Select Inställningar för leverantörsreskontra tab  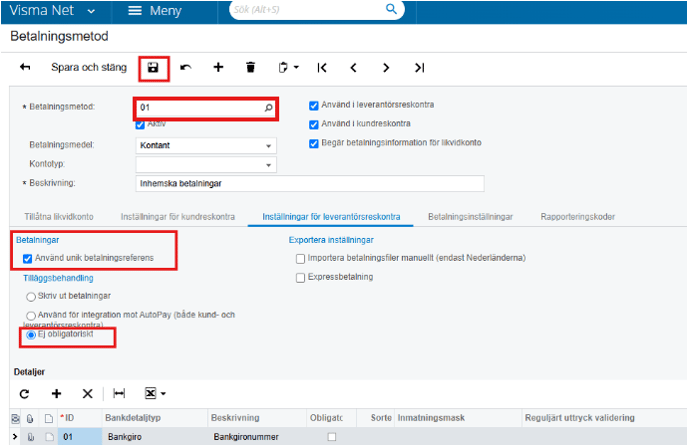[x=331, y=217]
